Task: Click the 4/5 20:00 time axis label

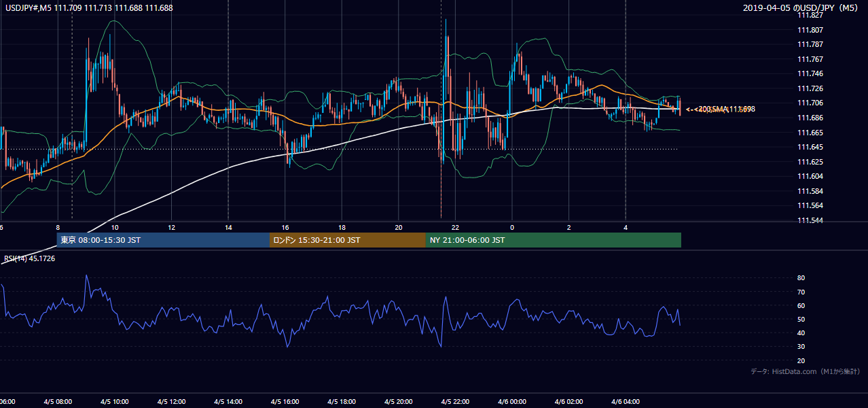Action: [399, 402]
